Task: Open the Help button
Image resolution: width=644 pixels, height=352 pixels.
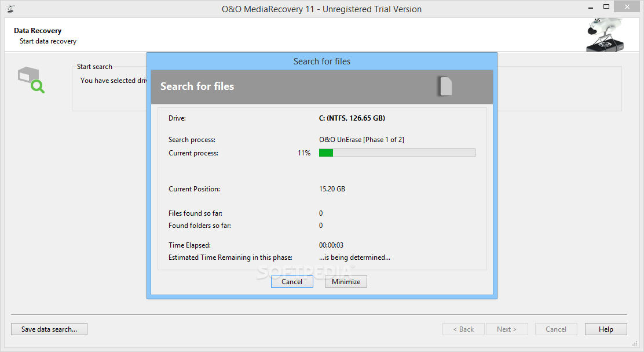Action: coord(606,329)
